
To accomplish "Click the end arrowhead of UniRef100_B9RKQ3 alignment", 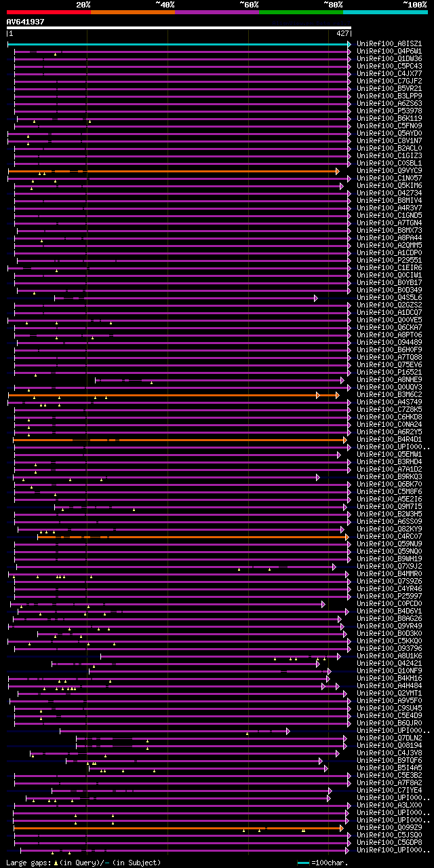I will click(x=317, y=477).
